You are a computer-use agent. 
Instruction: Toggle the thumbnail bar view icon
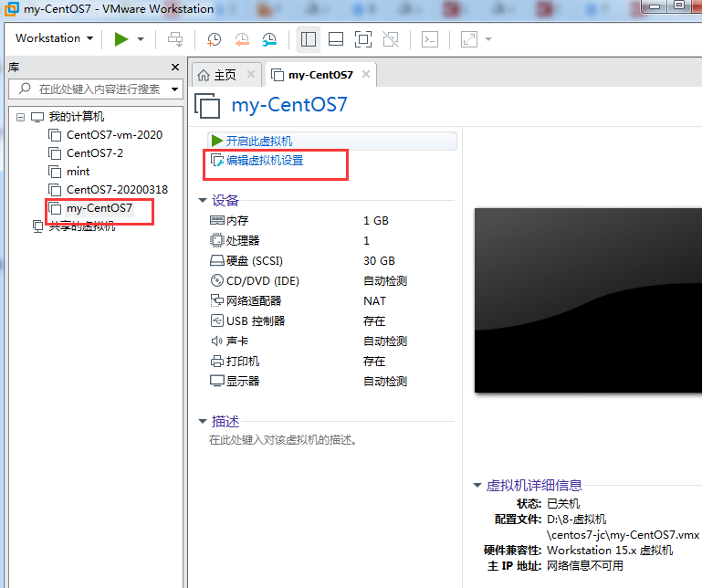(x=336, y=39)
